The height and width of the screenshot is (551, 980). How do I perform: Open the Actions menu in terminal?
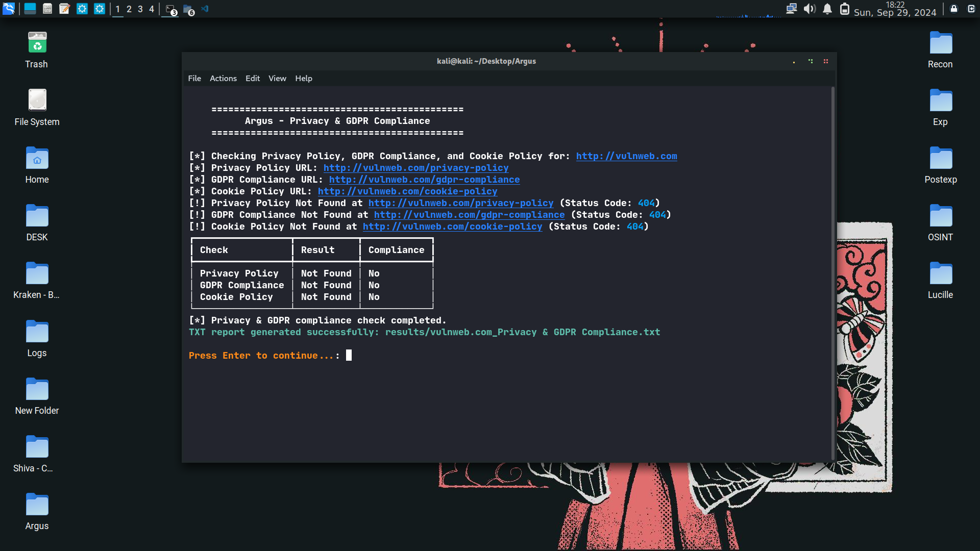223,79
